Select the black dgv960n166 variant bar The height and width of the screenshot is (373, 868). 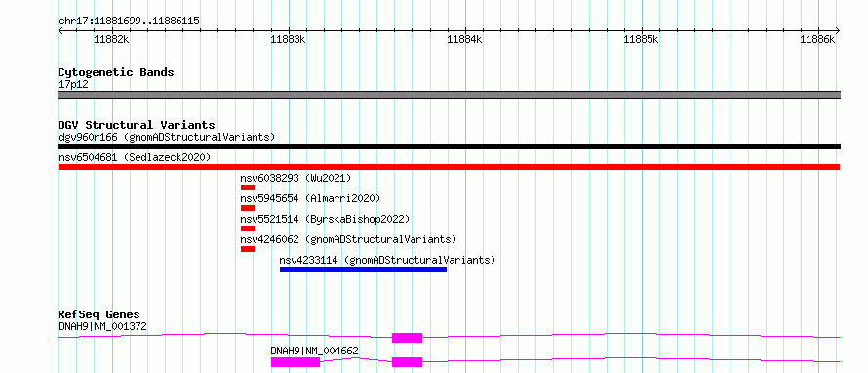tap(449, 146)
